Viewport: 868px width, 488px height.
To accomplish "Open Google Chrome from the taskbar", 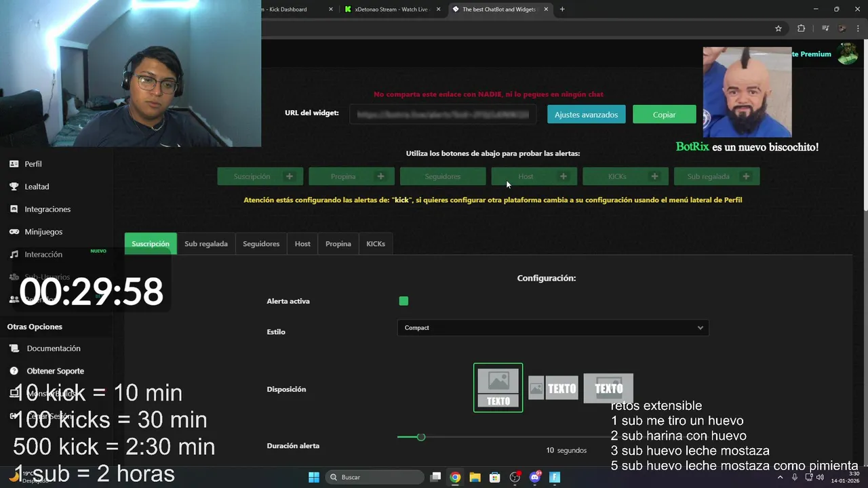I will coord(455,477).
